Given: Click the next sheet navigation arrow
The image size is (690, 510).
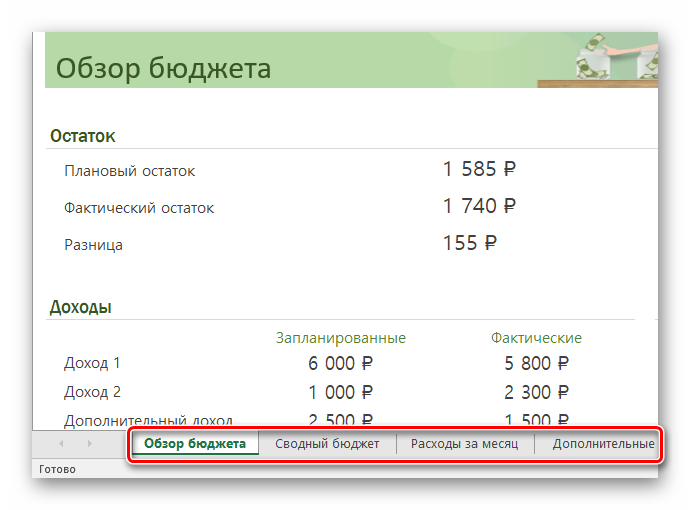Looking at the screenshot, I should coord(90,444).
